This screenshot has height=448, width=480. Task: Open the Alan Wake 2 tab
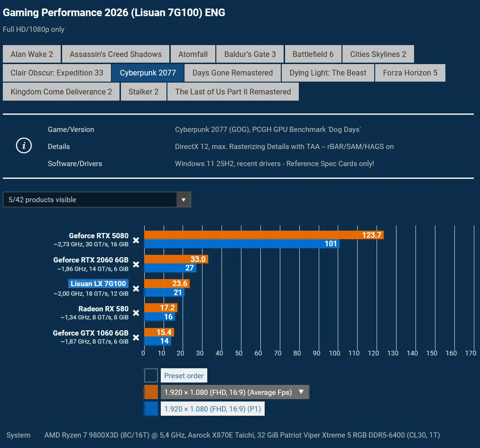coord(32,54)
